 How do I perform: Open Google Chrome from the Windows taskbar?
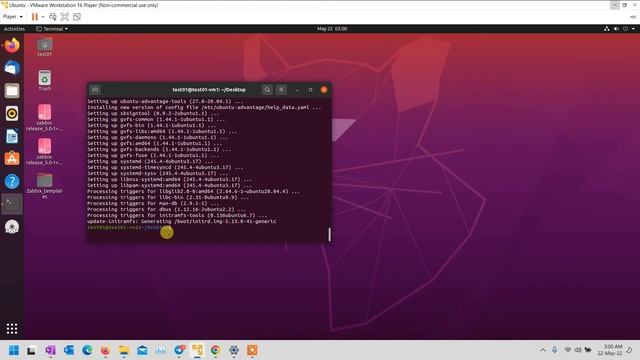coord(216,350)
